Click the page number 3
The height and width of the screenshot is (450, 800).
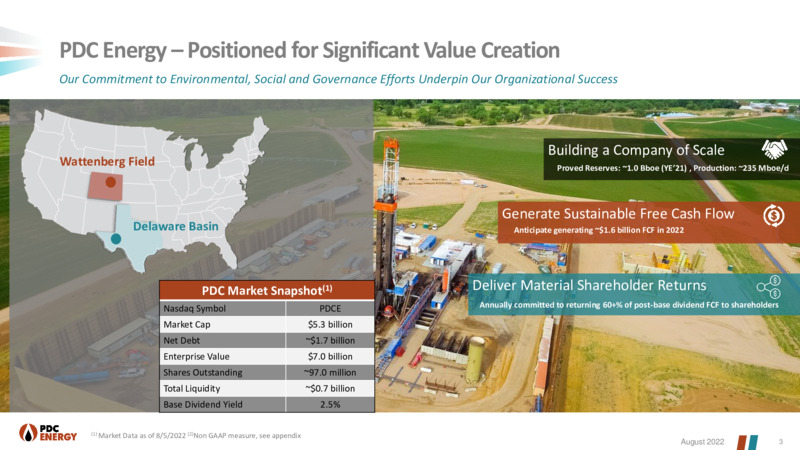pyautogui.click(x=781, y=442)
